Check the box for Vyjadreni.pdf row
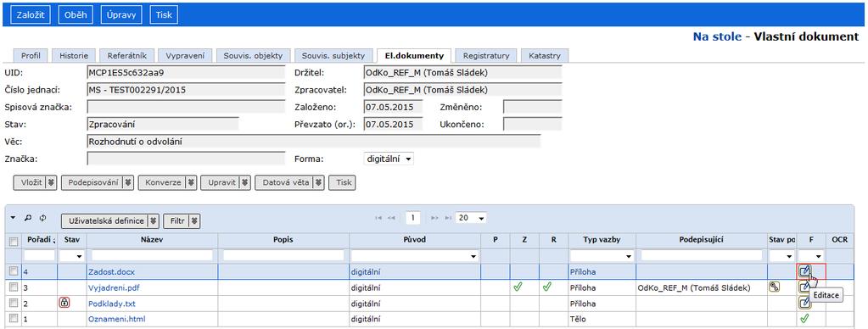Viewport: 868px width, 329px height. point(14,287)
